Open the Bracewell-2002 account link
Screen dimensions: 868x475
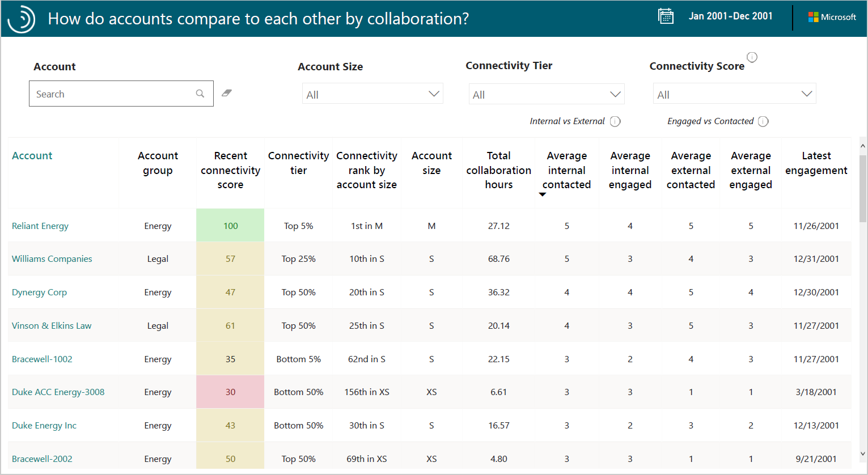tap(42, 459)
